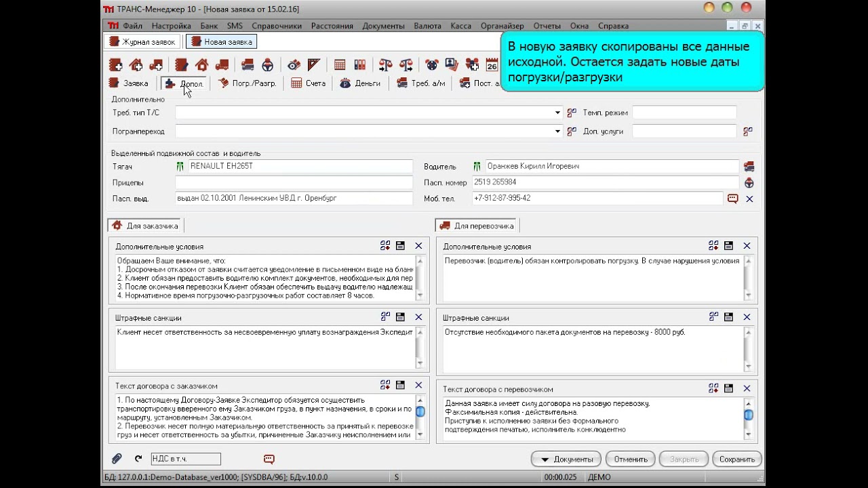
Task: Open the drivers steering wheel toolbar icon
Action: (268, 65)
